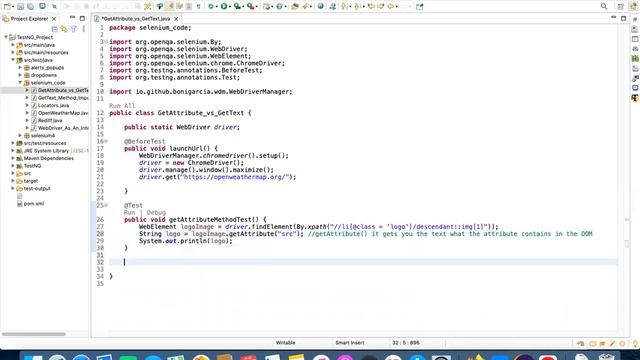
Task: Toggle Word Wrap toolbar button
Action: (x=179, y=7)
